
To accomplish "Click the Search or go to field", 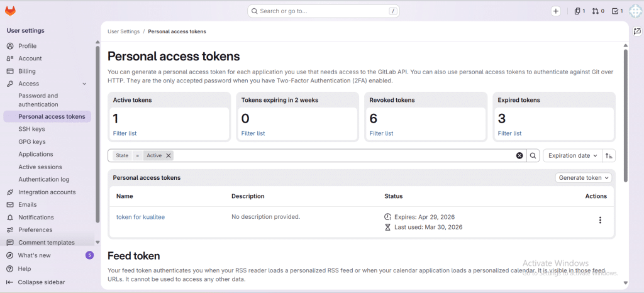I will (x=324, y=11).
